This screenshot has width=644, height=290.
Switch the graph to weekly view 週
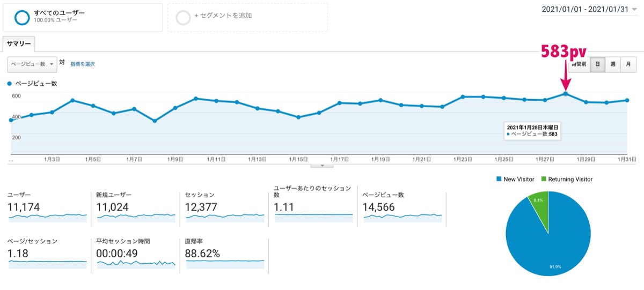click(613, 64)
